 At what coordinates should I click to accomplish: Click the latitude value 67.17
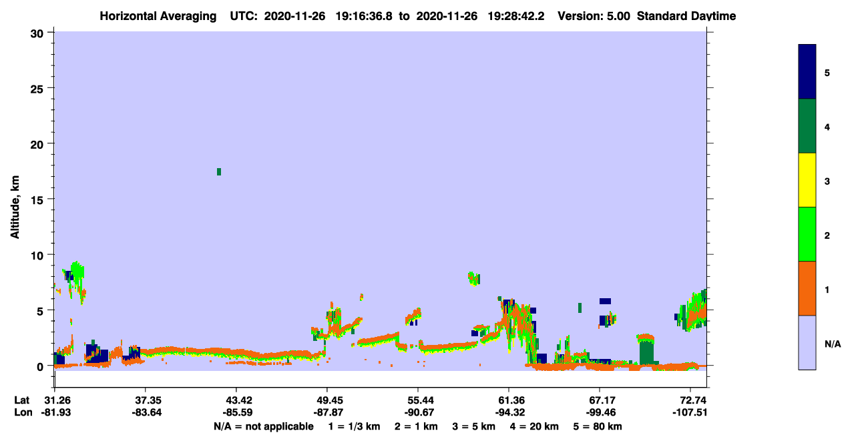click(x=600, y=400)
